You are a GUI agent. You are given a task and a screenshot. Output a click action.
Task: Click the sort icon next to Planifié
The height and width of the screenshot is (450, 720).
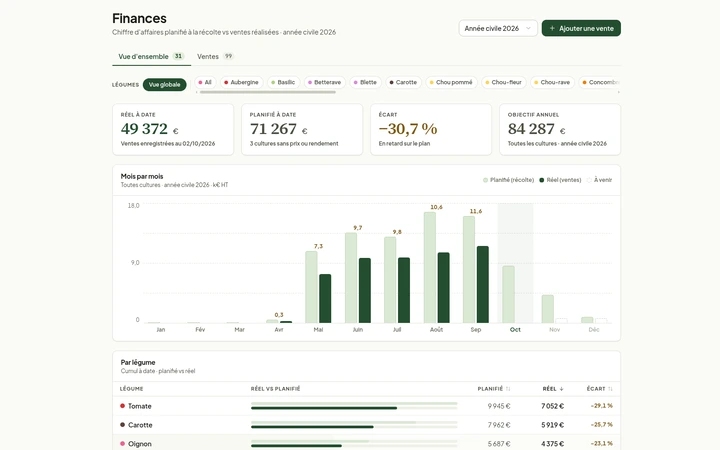click(508, 389)
